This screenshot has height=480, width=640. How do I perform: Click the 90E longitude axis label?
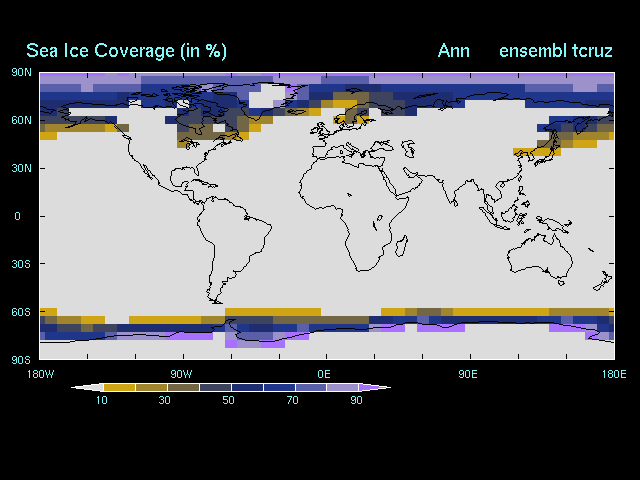[x=467, y=374]
